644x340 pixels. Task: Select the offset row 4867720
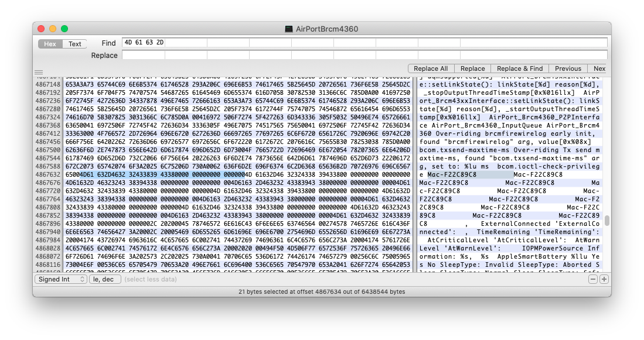(47, 191)
